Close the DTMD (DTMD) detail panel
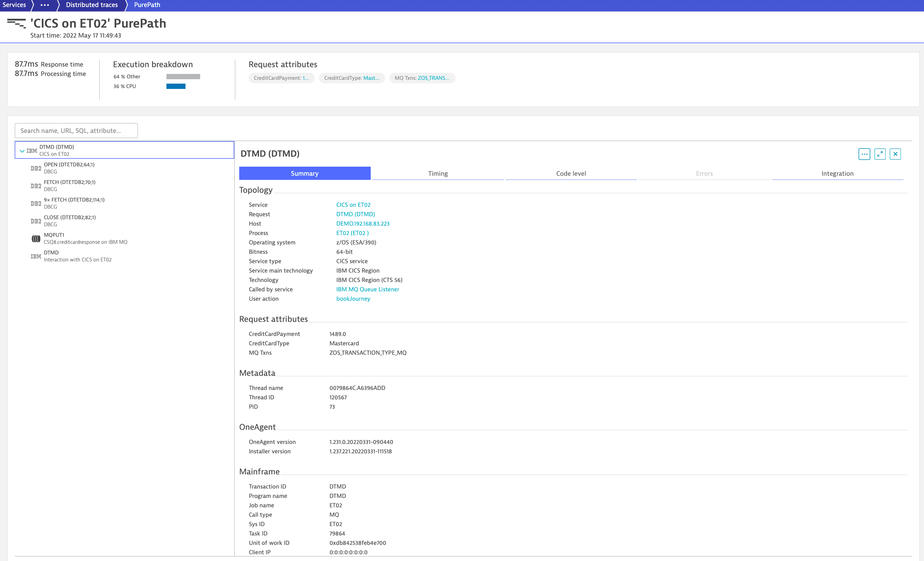Image resolution: width=924 pixels, height=561 pixels. pyautogui.click(x=895, y=154)
